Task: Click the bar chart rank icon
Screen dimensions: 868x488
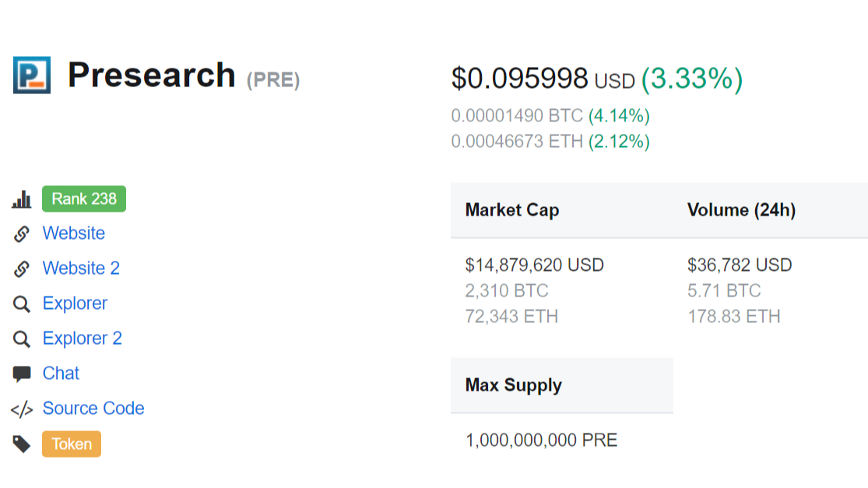Action: click(x=21, y=199)
